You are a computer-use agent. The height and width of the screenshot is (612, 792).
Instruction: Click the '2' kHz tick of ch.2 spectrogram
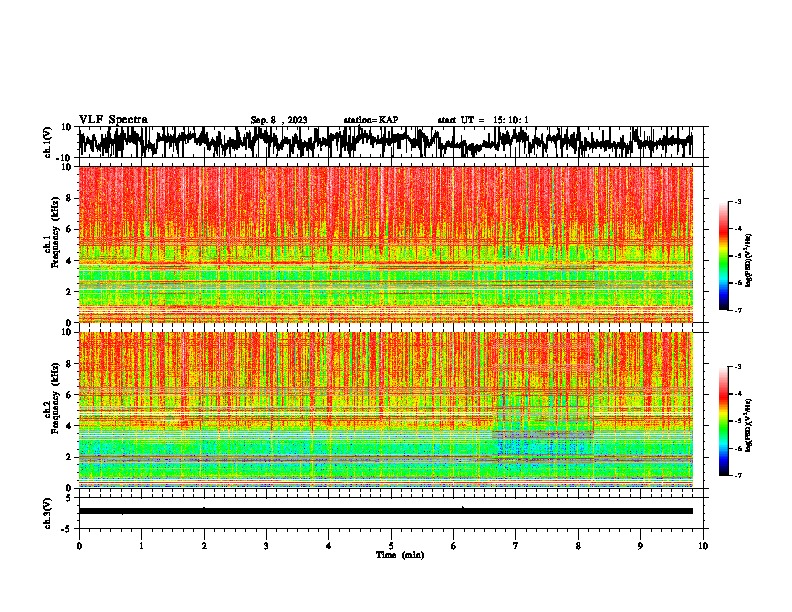point(70,457)
